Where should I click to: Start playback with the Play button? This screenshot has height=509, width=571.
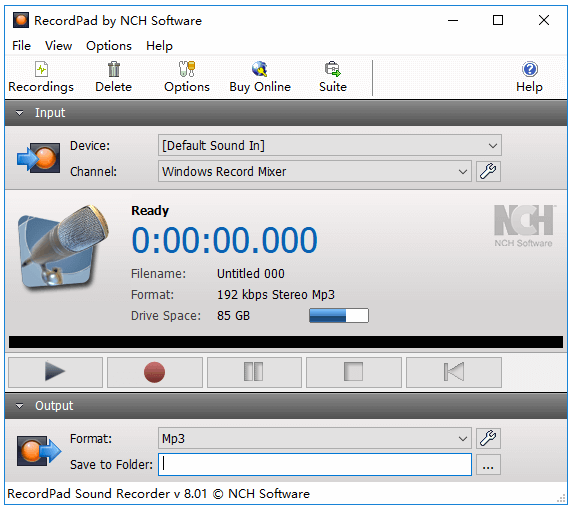(x=55, y=372)
